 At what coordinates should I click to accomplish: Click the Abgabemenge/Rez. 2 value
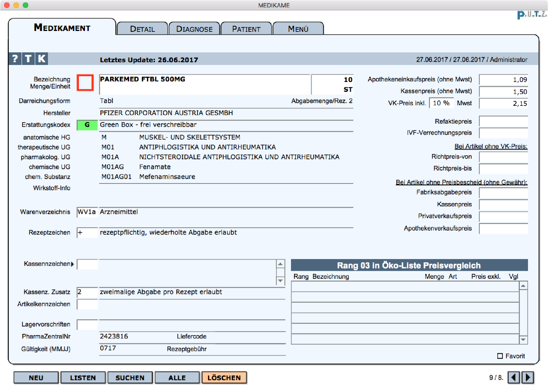(322, 101)
